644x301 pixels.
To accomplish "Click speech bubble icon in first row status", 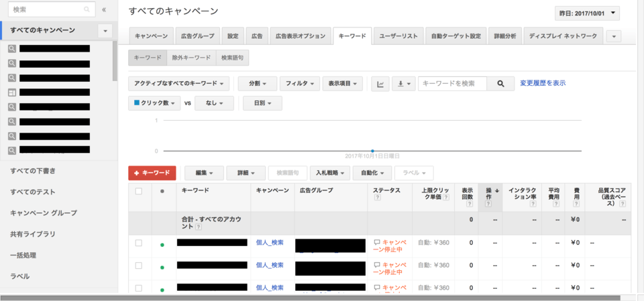I will (377, 243).
